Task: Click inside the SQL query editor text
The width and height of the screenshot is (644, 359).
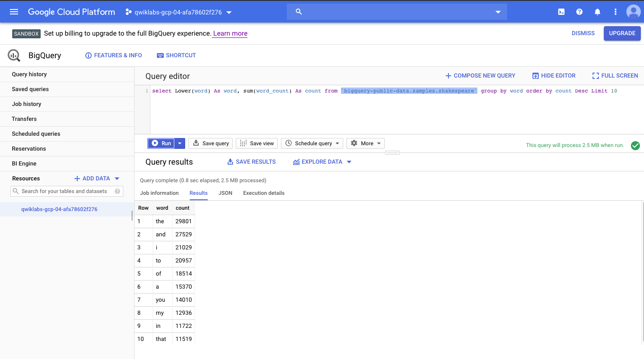Action: (384, 91)
